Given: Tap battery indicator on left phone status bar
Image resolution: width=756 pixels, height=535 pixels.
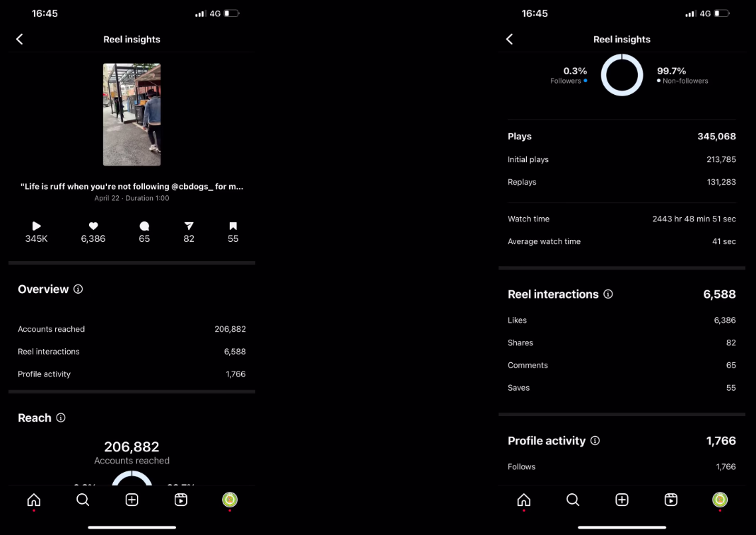Looking at the screenshot, I should coord(231,13).
